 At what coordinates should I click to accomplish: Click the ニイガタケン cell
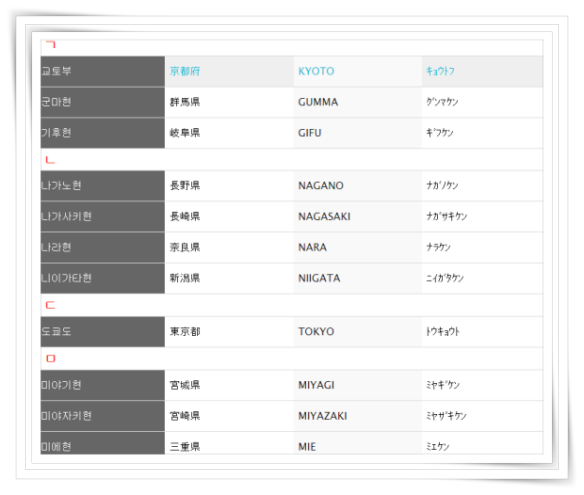[x=482, y=278]
